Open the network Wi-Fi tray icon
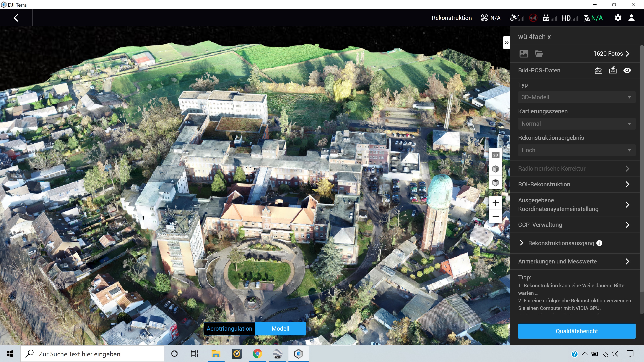The height and width of the screenshot is (362, 644). [x=605, y=354]
